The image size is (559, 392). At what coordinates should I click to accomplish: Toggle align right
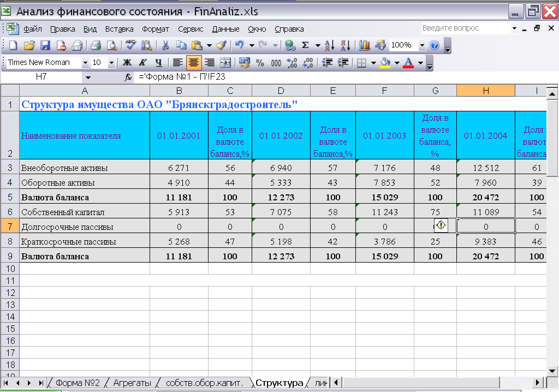(210, 63)
